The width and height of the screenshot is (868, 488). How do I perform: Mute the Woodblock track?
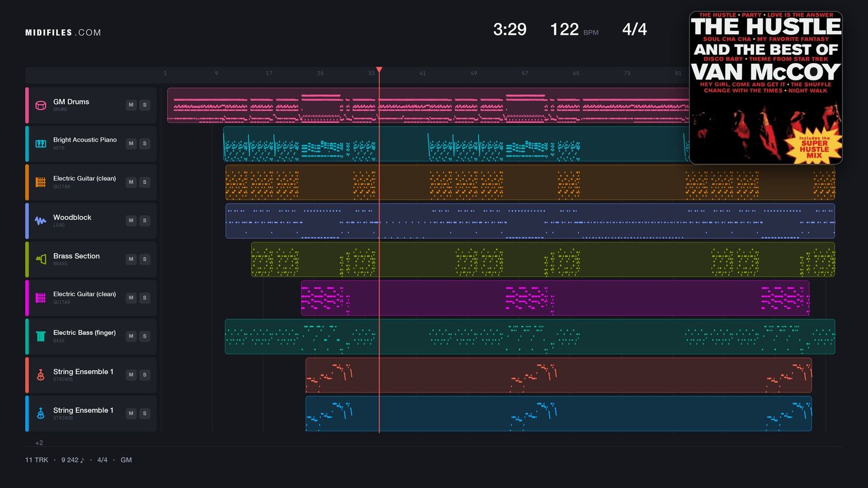pos(131,220)
